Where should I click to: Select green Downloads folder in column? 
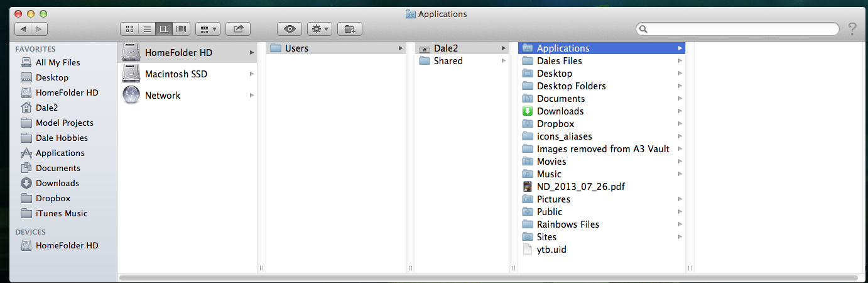point(602,111)
